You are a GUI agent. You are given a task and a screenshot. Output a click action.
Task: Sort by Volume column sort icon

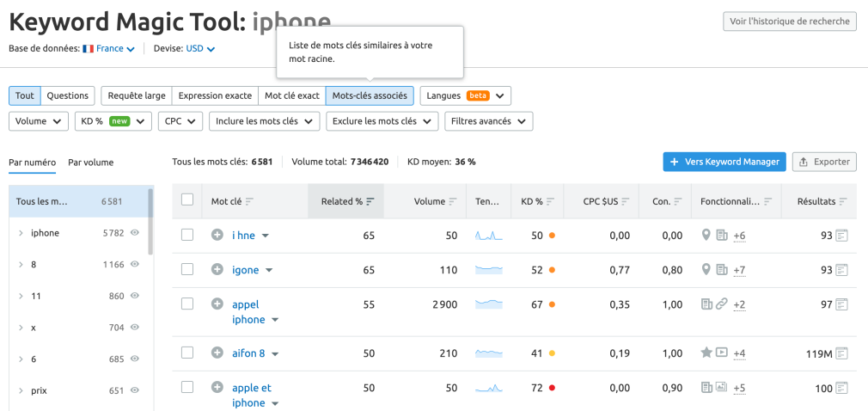453,201
